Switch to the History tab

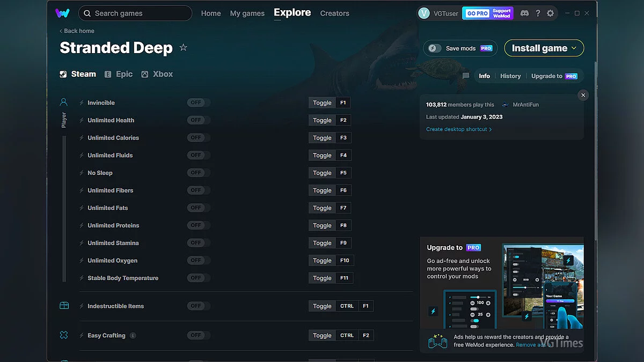[x=510, y=76]
